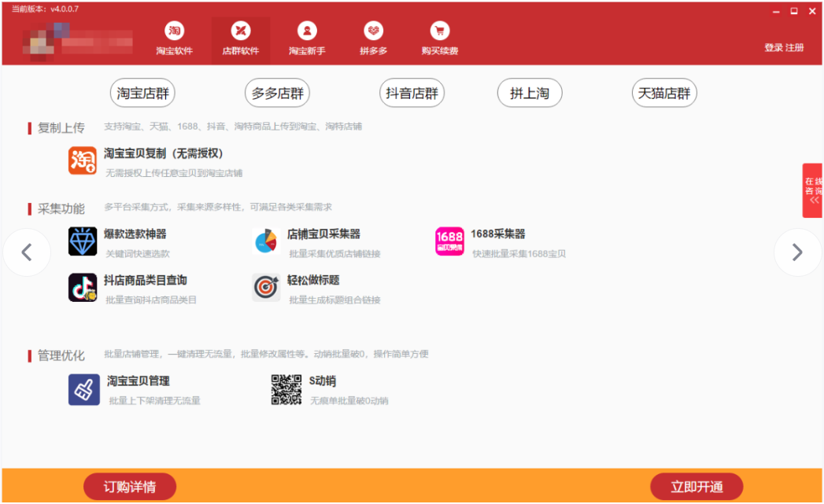Screen dimensions: 824x504
Task: Close the application window
Action: click(812, 11)
